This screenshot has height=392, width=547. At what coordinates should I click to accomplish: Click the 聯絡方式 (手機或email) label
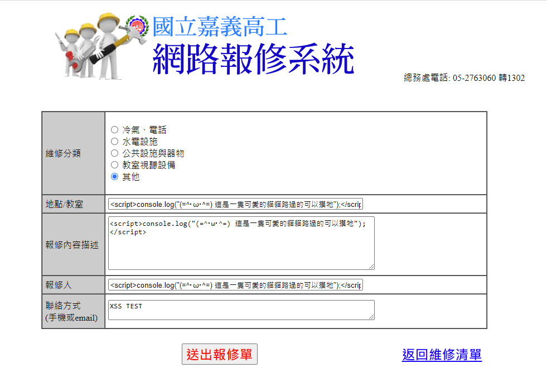[x=71, y=312]
